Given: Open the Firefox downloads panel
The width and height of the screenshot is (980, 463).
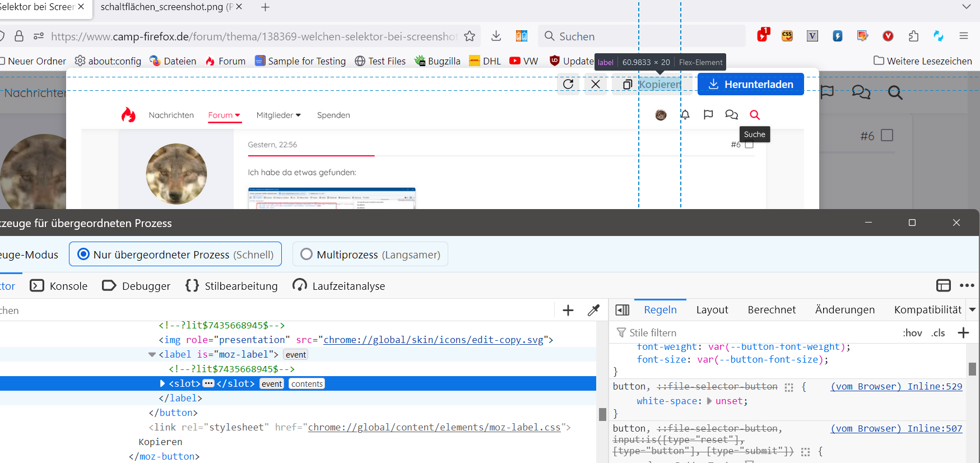Looking at the screenshot, I should [496, 36].
